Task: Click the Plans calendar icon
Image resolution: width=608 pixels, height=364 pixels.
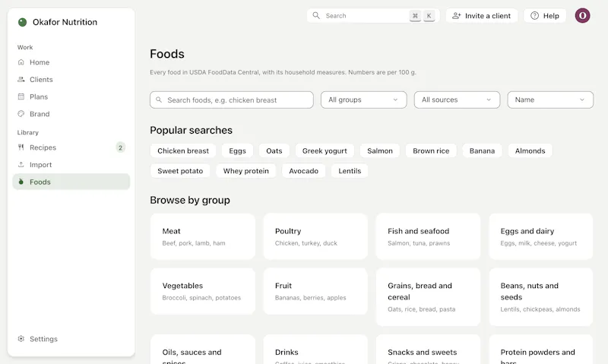Action: [x=21, y=97]
